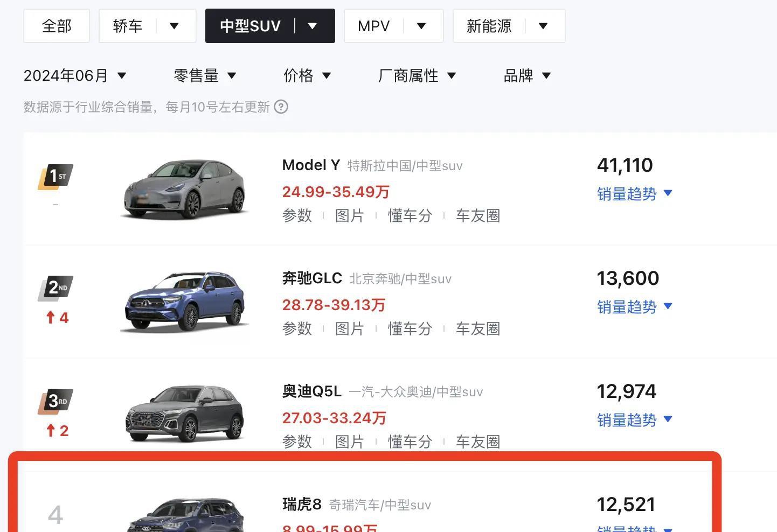The height and width of the screenshot is (532, 777).
Task: Click the rank number 4 for 瑞虎8
Action: click(55, 515)
